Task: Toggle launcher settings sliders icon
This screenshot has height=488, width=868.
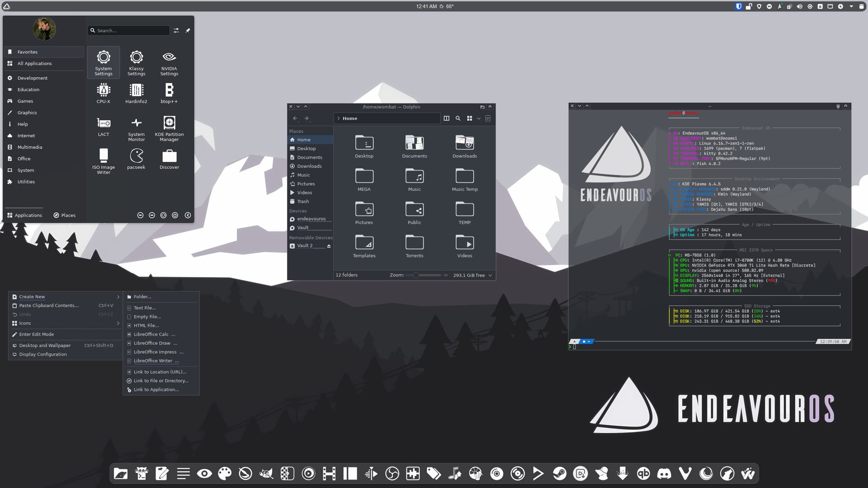Action: pos(176,31)
